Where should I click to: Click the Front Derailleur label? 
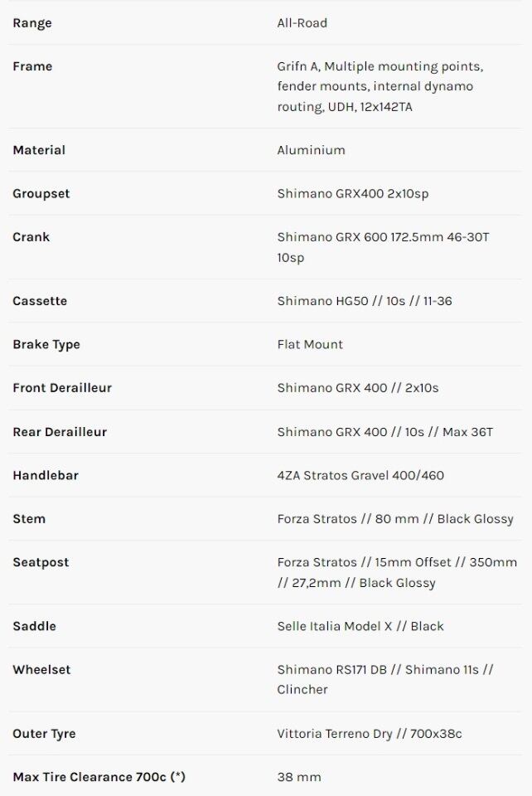click(x=62, y=387)
